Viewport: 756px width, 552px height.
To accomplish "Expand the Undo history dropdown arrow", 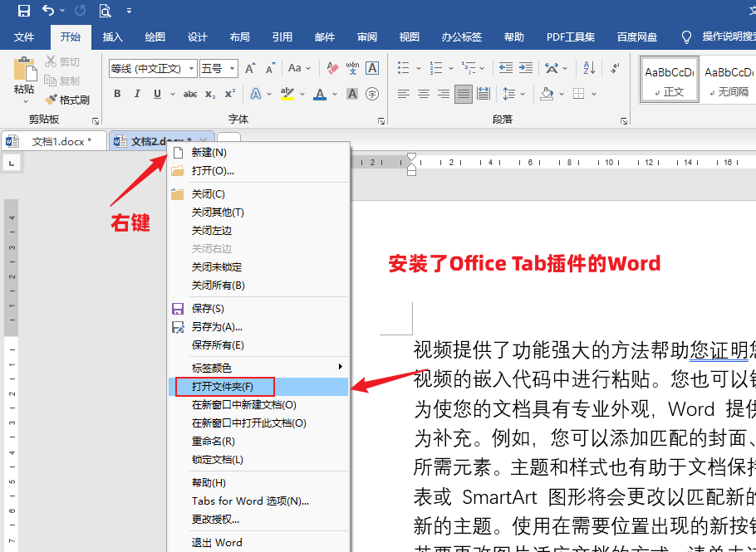I will tap(62, 11).
